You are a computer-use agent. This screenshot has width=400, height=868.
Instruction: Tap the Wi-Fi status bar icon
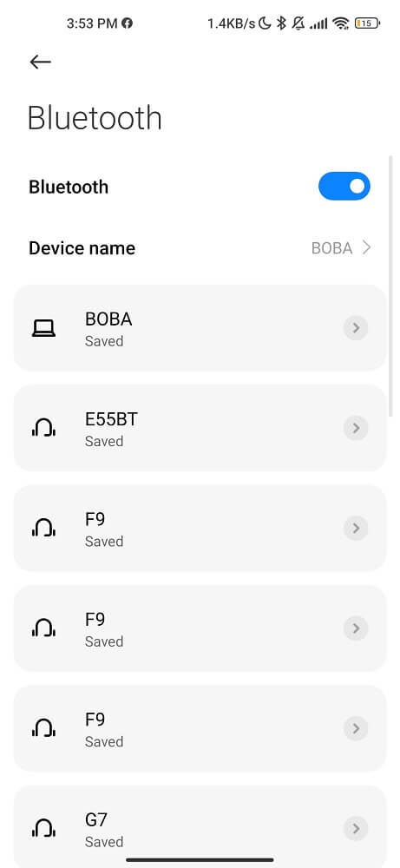341,23
